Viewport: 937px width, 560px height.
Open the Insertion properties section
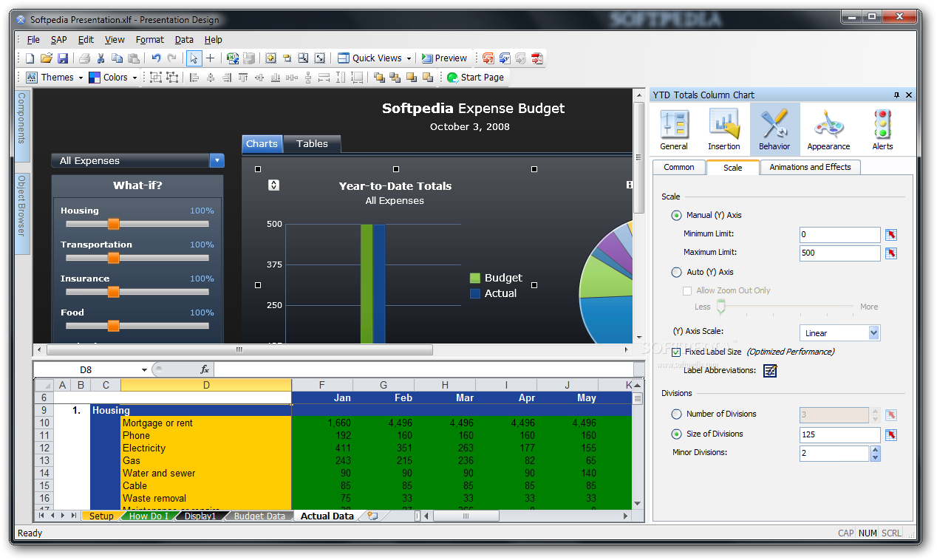(x=724, y=129)
